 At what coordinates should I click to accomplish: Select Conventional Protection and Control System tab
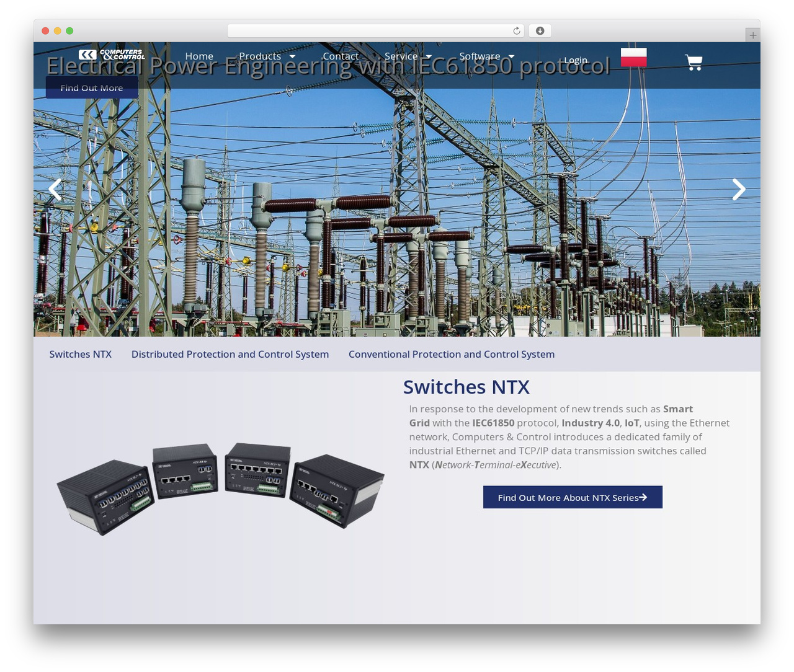click(452, 354)
